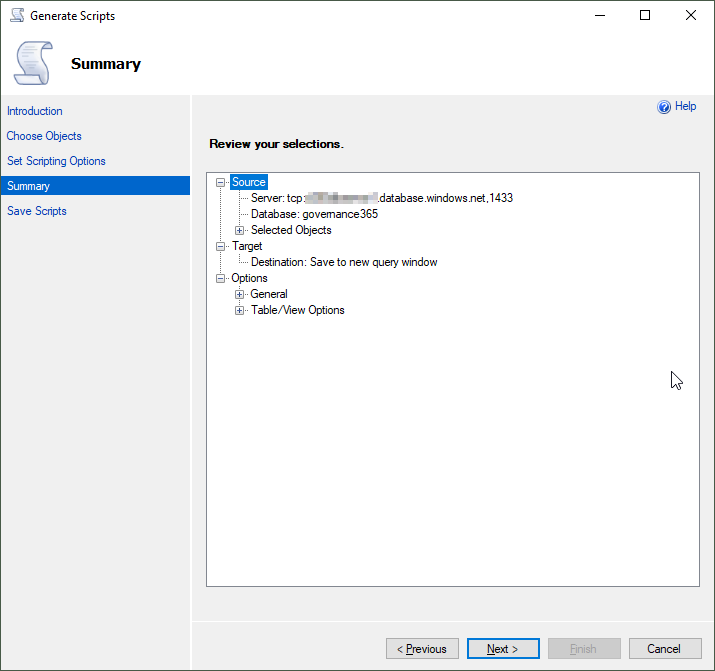
Task: Collapse the Target tree node
Action: coord(221,246)
